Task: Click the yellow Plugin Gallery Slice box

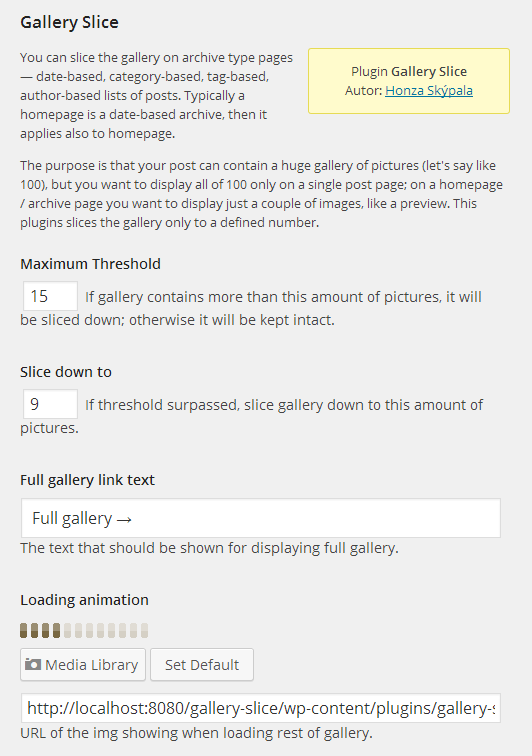Action: (x=409, y=81)
